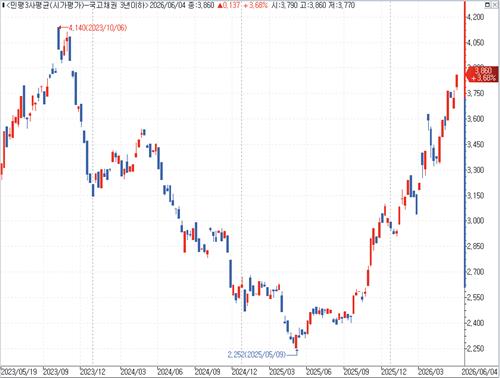This screenshot has height=378, width=500.
Task: Click the 2023/05/19 start date label
Action: coord(19,371)
